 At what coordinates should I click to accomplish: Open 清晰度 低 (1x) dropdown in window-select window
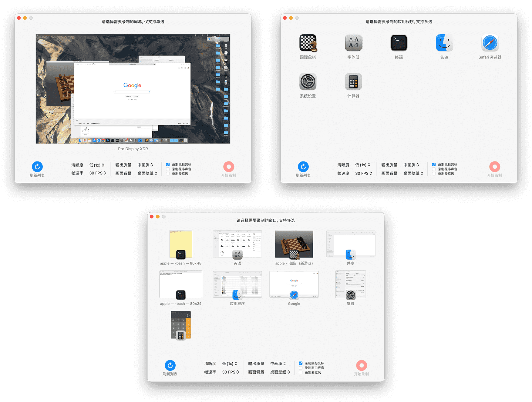point(230,364)
